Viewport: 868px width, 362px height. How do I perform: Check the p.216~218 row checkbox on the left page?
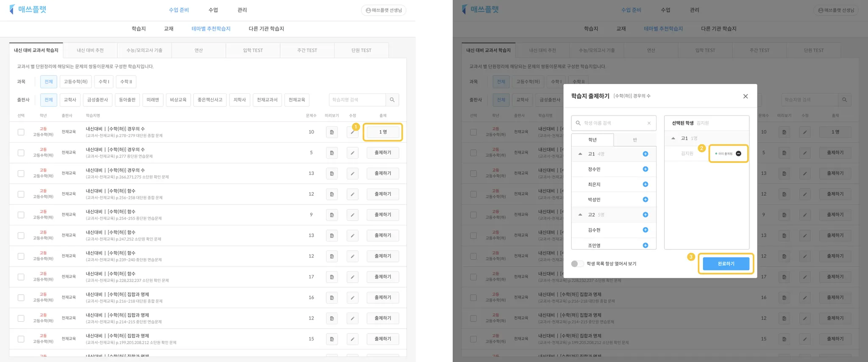click(21, 297)
